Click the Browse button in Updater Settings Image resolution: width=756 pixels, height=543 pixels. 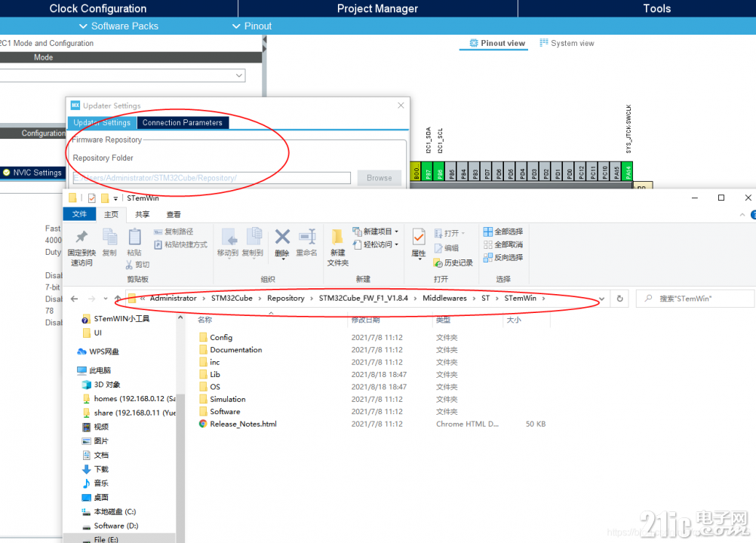tap(380, 178)
